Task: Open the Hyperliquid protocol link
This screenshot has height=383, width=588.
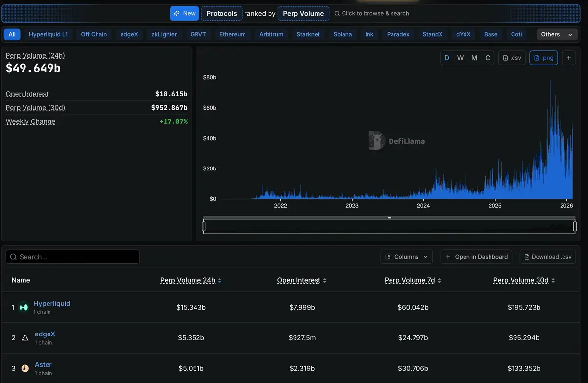Action: (x=52, y=304)
